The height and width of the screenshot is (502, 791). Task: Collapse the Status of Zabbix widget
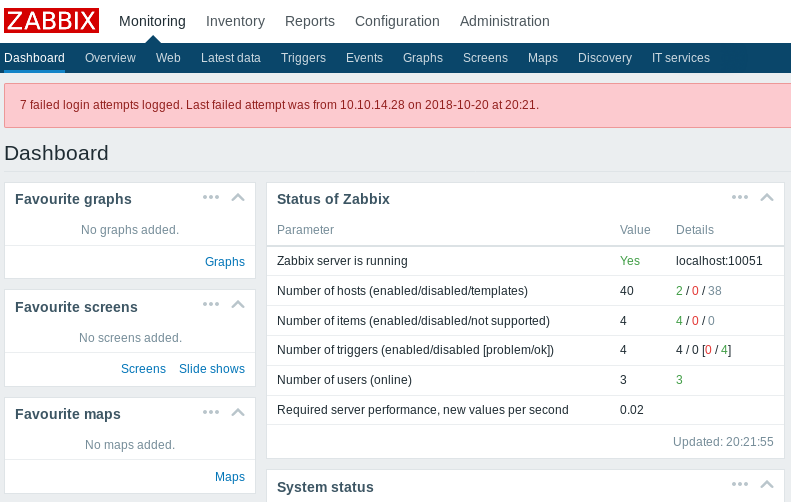767,197
